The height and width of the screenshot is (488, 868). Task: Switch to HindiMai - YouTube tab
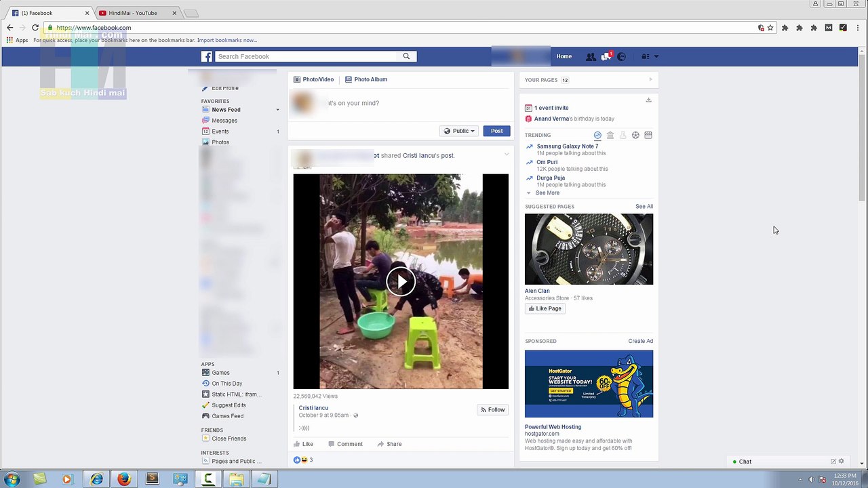click(x=137, y=13)
